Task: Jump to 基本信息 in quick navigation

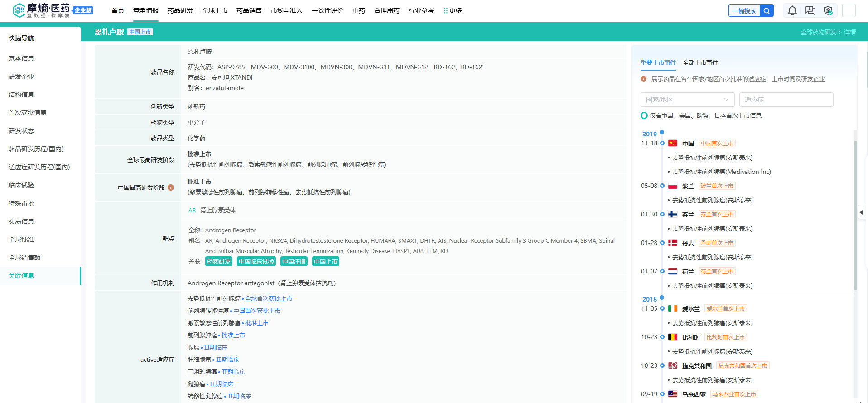Action: point(21,58)
